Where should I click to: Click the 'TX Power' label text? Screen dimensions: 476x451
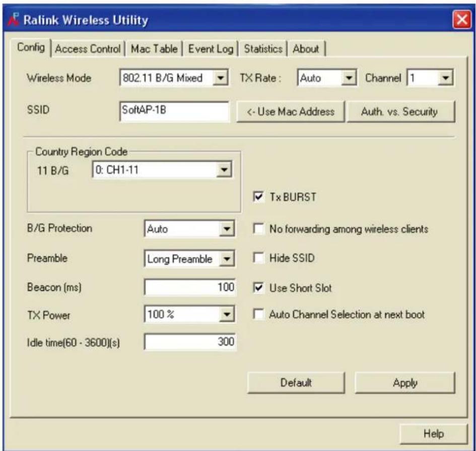[x=48, y=315]
